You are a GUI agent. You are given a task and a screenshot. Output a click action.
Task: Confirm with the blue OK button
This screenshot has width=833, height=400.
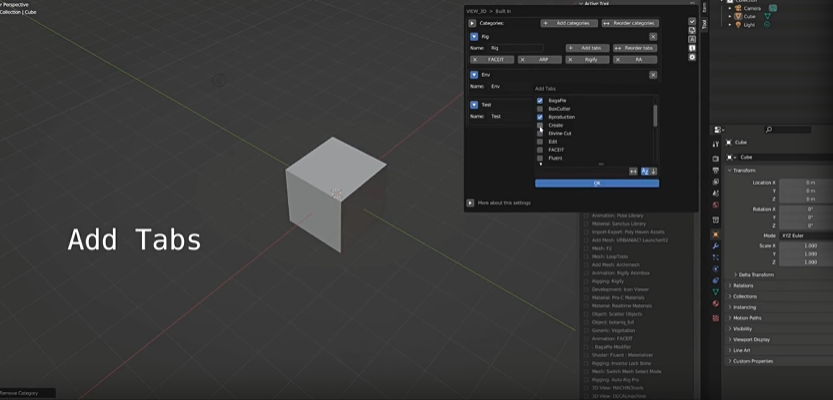(x=597, y=183)
